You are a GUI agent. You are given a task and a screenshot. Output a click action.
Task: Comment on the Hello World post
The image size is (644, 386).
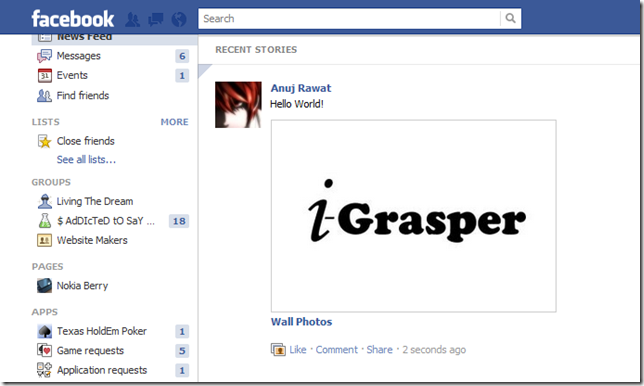(337, 350)
